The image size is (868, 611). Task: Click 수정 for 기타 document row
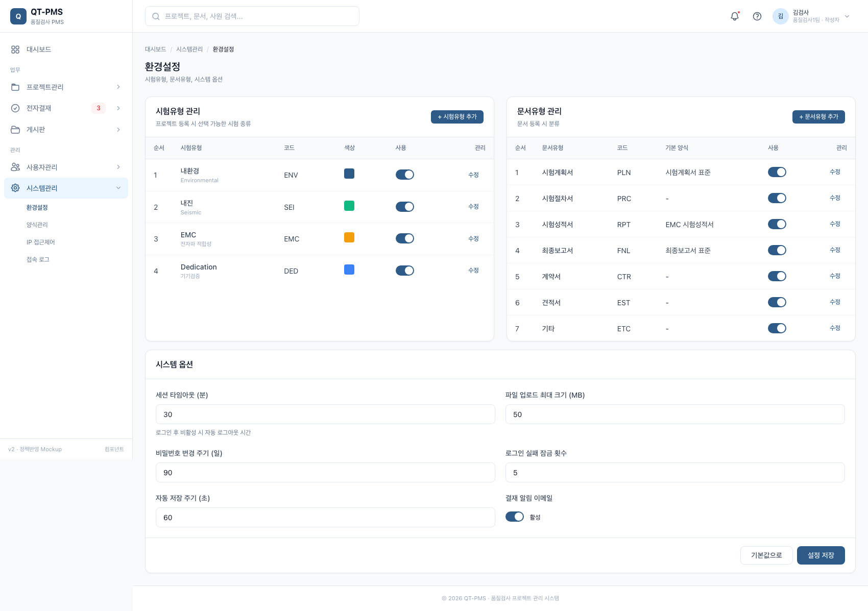click(x=835, y=328)
